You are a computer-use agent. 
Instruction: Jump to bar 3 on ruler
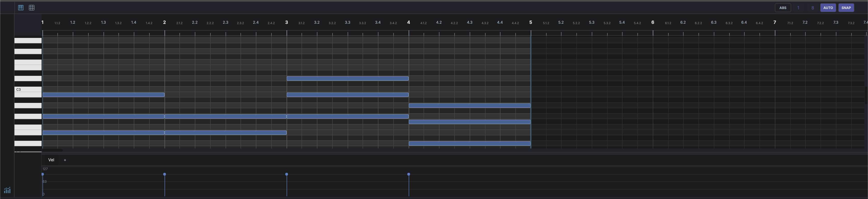286,22
